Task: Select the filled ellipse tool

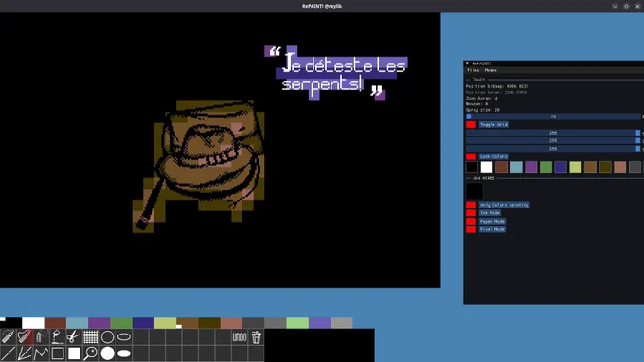Action: [124, 353]
